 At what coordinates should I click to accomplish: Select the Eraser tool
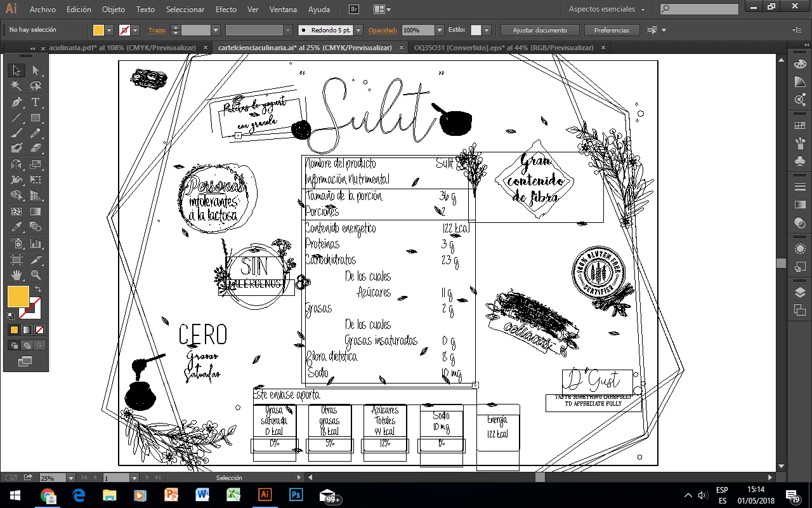tap(36, 149)
